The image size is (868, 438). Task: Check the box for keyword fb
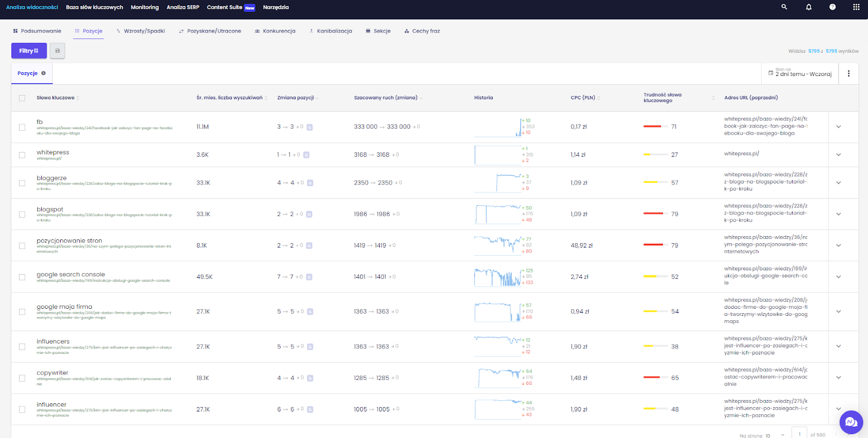(x=22, y=127)
